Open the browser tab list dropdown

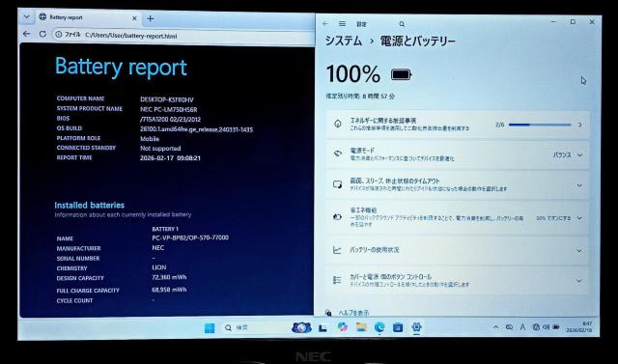click(x=26, y=17)
